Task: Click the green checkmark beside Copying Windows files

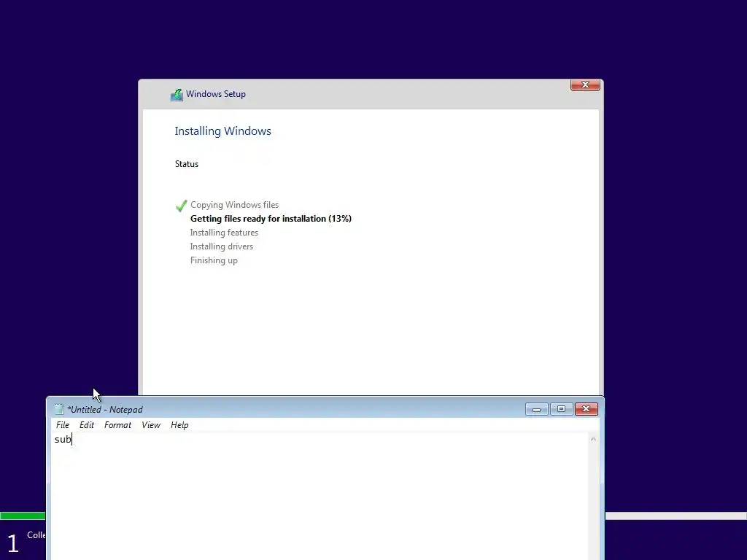Action: pyautogui.click(x=181, y=206)
